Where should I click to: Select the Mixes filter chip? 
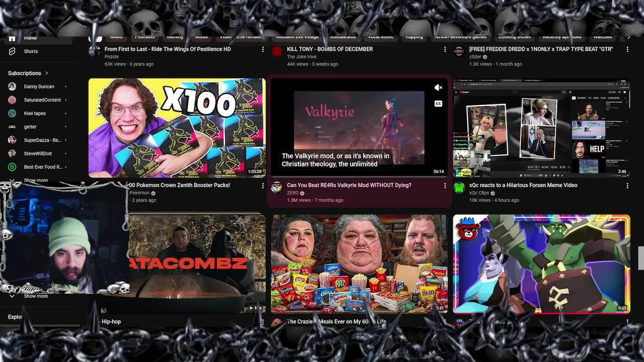[201, 37]
